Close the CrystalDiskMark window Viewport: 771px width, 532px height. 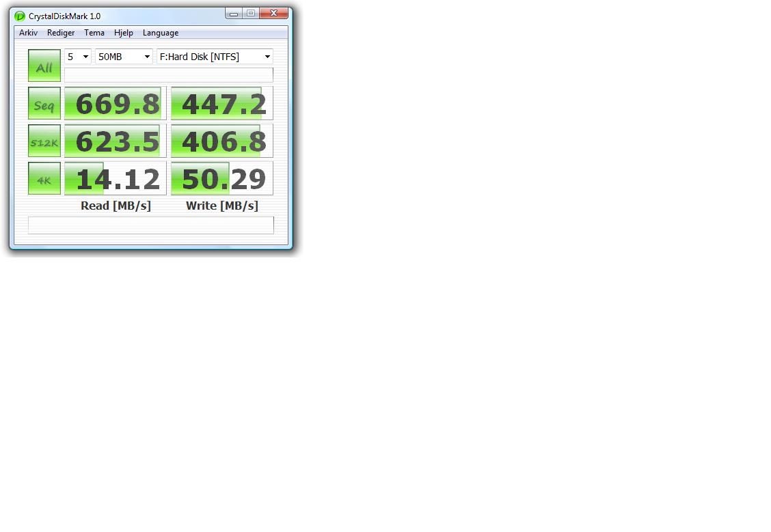click(274, 13)
